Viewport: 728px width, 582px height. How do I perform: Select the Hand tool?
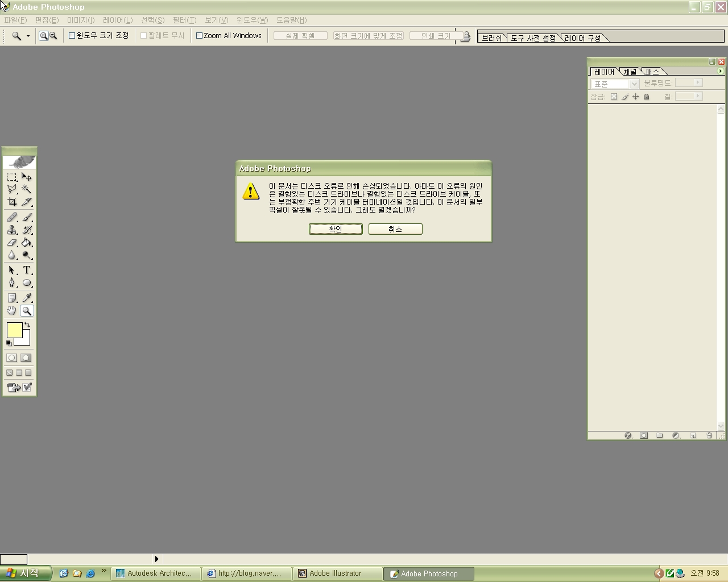[x=12, y=311]
